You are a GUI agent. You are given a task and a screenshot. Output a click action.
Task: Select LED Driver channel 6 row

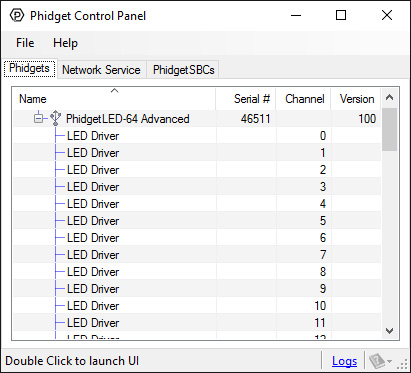[x=197, y=238]
